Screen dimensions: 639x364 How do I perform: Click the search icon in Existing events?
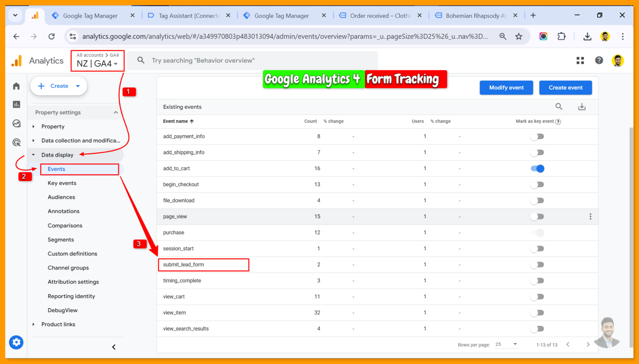tap(559, 107)
